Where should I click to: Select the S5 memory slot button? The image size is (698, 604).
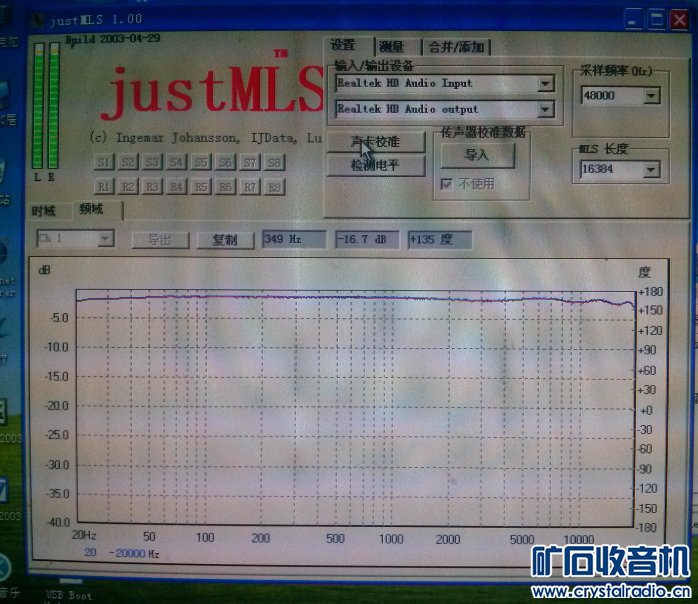click(201, 162)
